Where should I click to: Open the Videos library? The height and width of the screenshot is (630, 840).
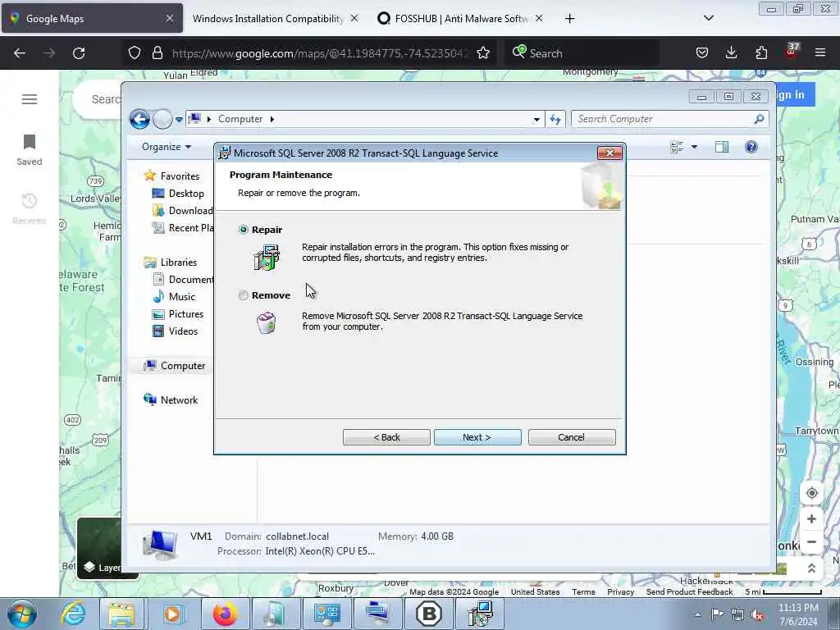point(183,331)
